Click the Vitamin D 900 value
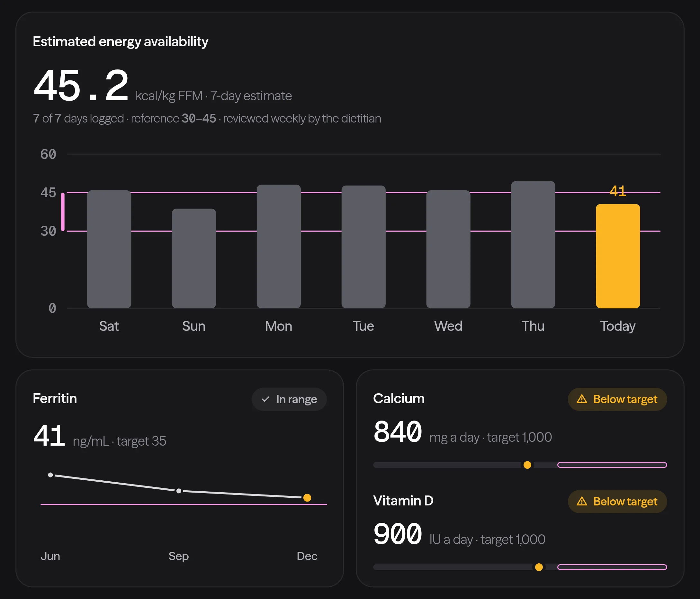700x599 pixels. (398, 534)
